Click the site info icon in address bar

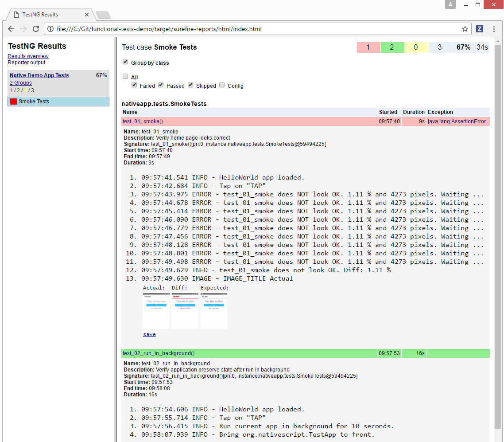pyautogui.click(x=50, y=29)
